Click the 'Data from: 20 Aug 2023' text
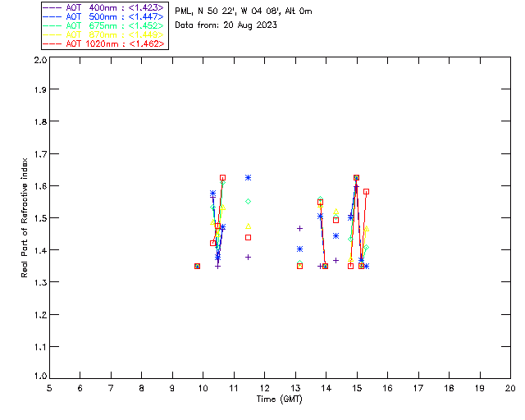Image resolution: width=525 pixels, height=420 pixels. [226, 25]
